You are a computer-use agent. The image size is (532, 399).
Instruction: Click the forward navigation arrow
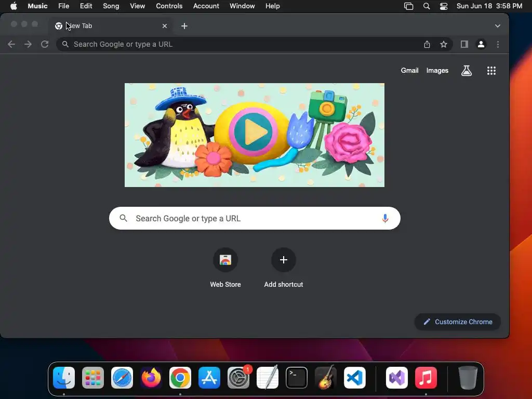tap(28, 44)
